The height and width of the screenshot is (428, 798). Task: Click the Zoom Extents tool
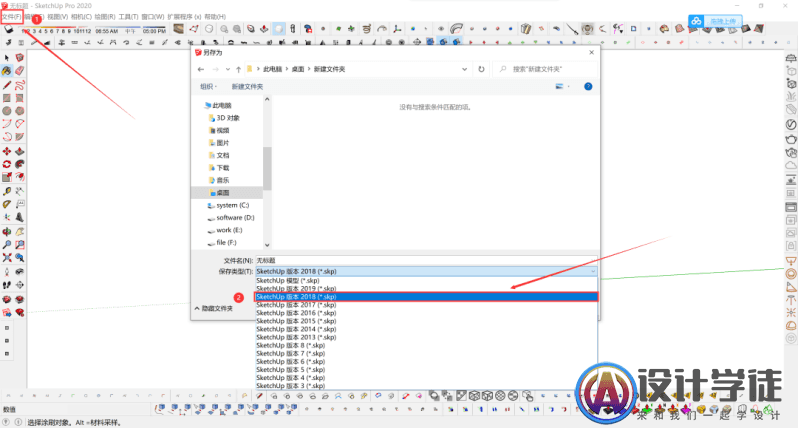(7, 258)
